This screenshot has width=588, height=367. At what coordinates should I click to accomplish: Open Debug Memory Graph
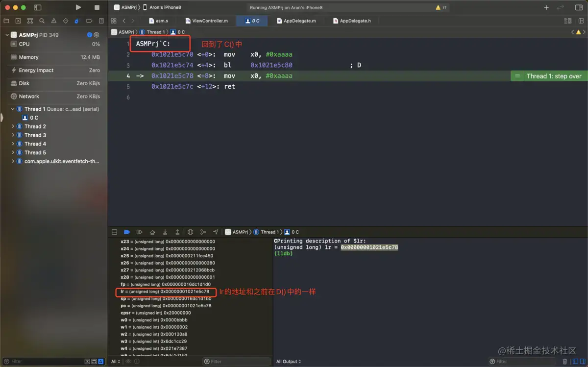coord(203,232)
